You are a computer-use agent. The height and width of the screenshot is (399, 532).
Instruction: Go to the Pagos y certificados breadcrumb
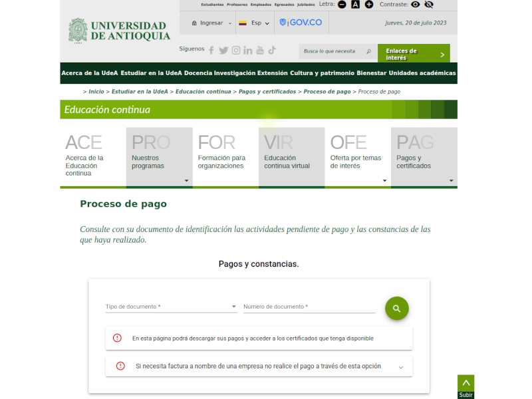(x=267, y=92)
